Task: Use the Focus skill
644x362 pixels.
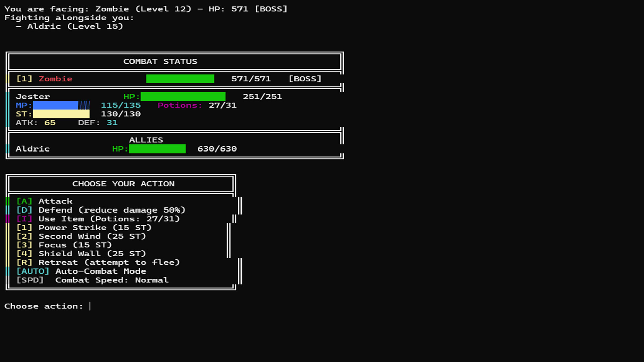Action: point(75,245)
